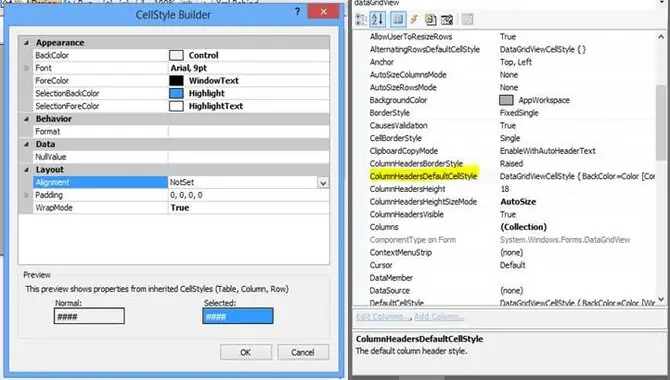
Task: Expand the Padding property node
Action: click(x=26, y=195)
